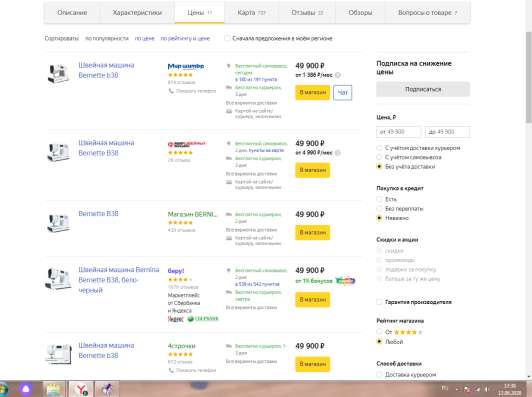Open purple Alice assistant icon in taskbar
The image size is (532, 397).
coord(26,389)
